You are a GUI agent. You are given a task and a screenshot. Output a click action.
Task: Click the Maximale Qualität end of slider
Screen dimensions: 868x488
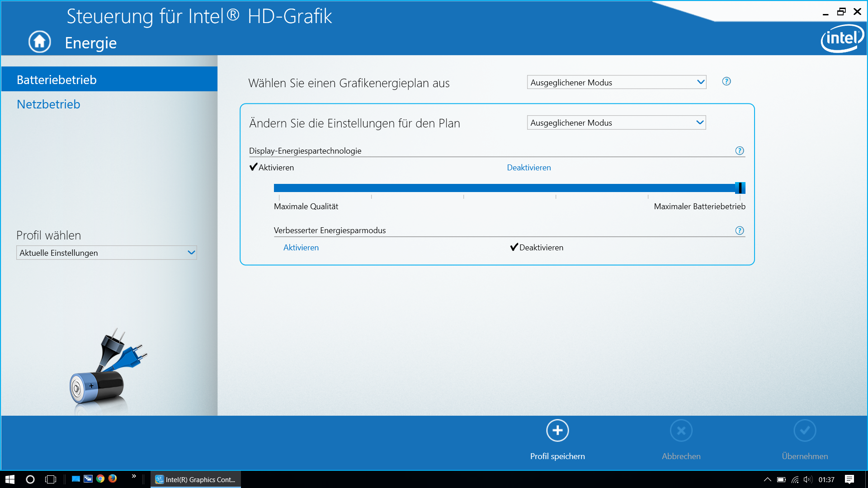tap(279, 188)
